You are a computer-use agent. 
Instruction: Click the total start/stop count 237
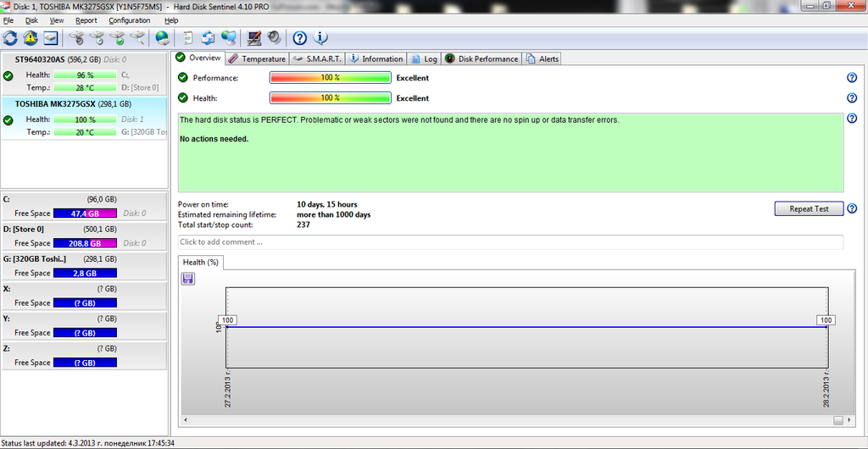click(x=303, y=224)
